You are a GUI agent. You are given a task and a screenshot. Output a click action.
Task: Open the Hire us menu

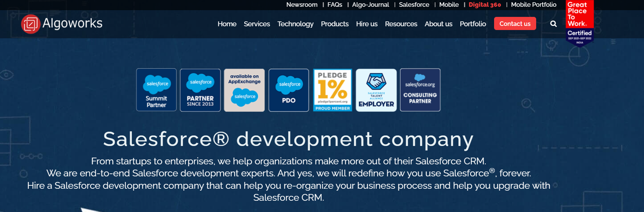tap(367, 24)
